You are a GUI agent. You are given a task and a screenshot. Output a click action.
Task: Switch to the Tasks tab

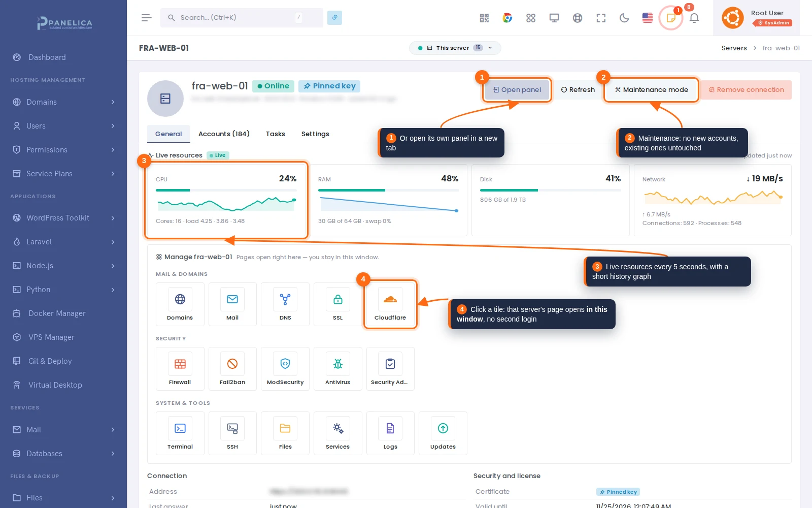coord(276,134)
